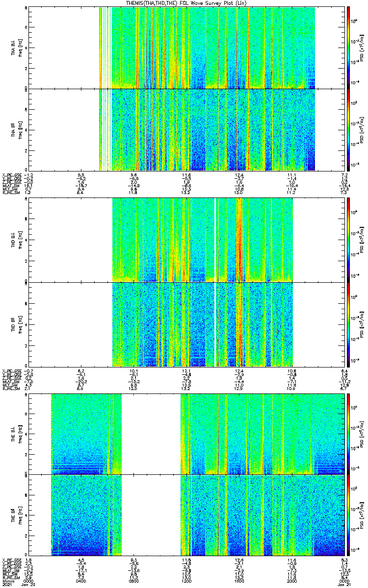Click the THA B∥ spectrogram panel

pyautogui.click(x=185, y=129)
